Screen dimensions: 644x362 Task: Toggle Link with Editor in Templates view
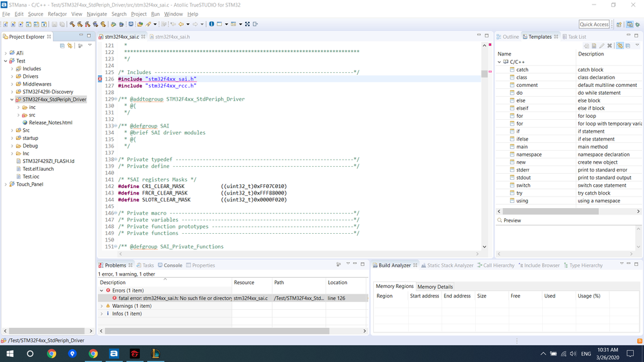coord(620,46)
